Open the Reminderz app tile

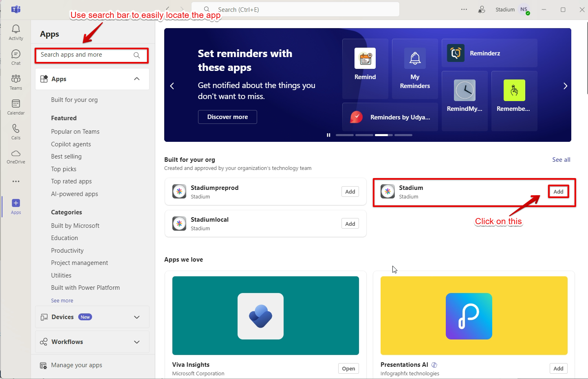click(489, 53)
